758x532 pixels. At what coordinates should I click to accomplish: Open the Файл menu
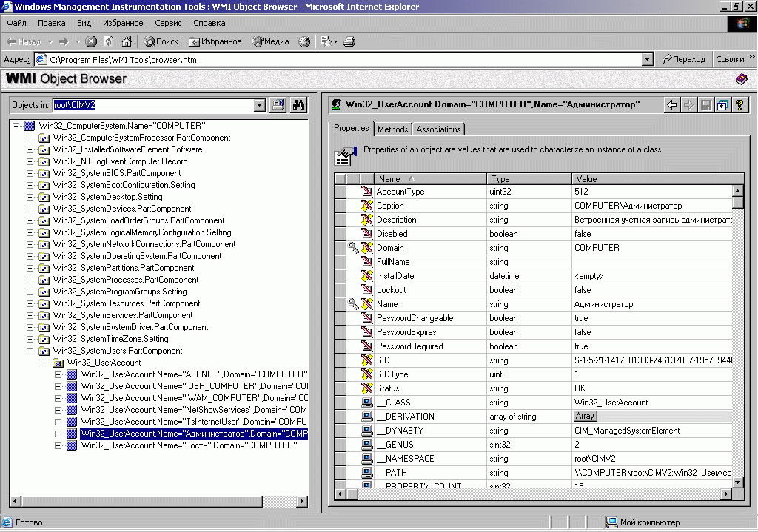[x=16, y=23]
